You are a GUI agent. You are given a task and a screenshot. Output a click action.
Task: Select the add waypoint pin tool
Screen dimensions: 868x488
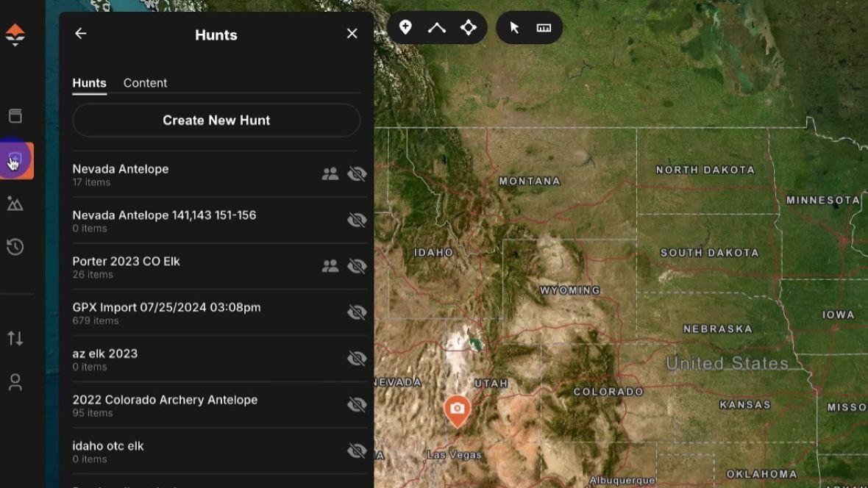point(405,27)
